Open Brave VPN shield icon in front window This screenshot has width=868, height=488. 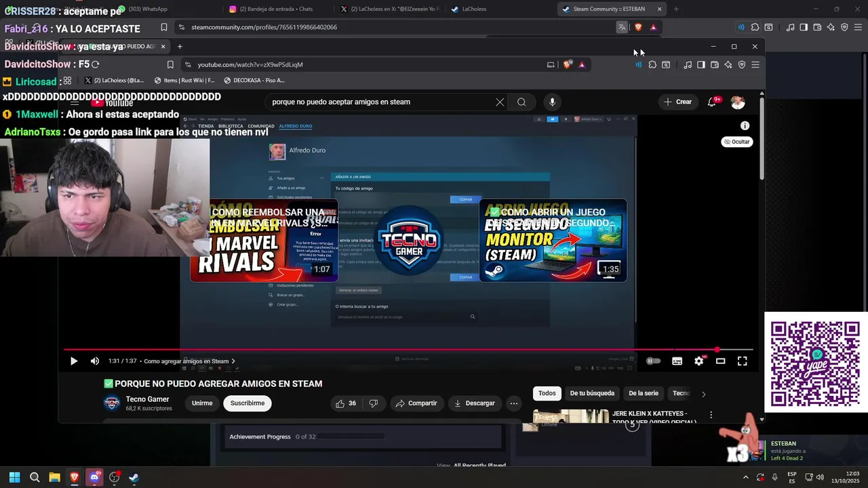[741, 64]
